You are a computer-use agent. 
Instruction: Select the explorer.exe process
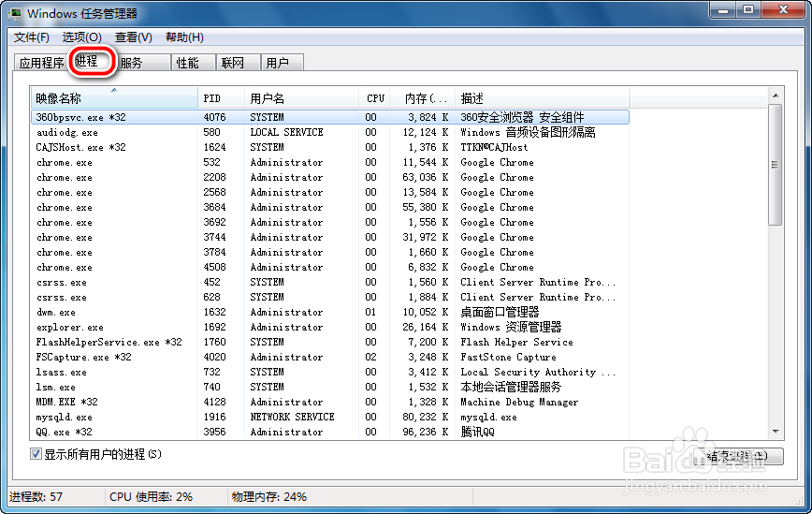[x=330, y=328]
